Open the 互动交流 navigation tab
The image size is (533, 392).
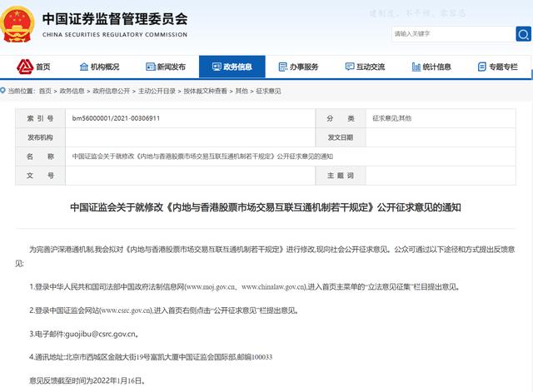[x=365, y=67]
